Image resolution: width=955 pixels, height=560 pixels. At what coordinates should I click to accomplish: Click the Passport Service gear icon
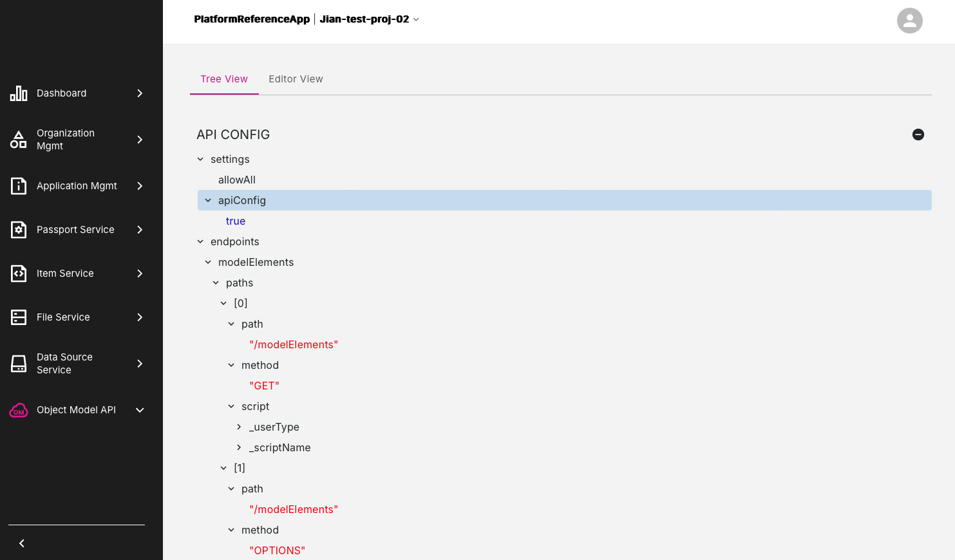(19, 230)
